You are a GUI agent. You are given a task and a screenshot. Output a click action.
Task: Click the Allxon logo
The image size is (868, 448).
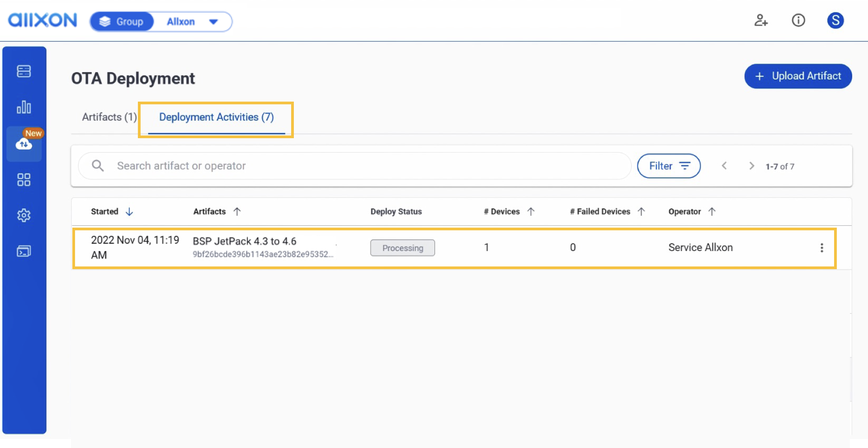pyautogui.click(x=43, y=20)
